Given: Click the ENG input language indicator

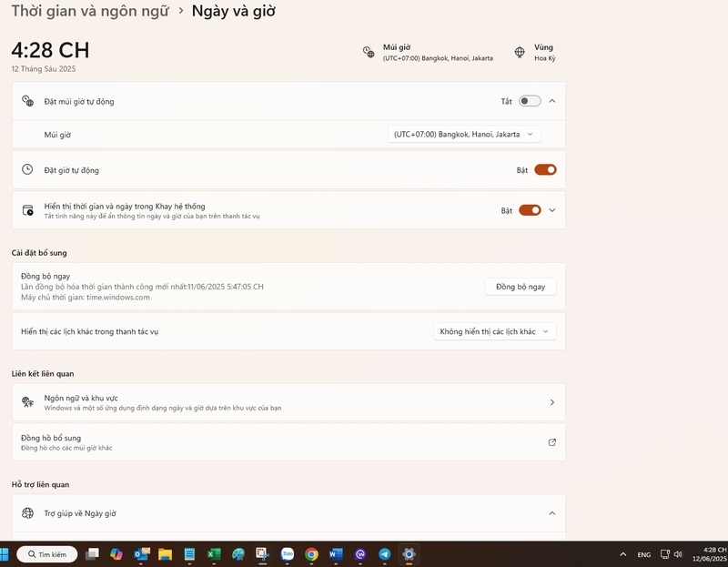Looking at the screenshot, I should pyautogui.click(x=643, y=554).
